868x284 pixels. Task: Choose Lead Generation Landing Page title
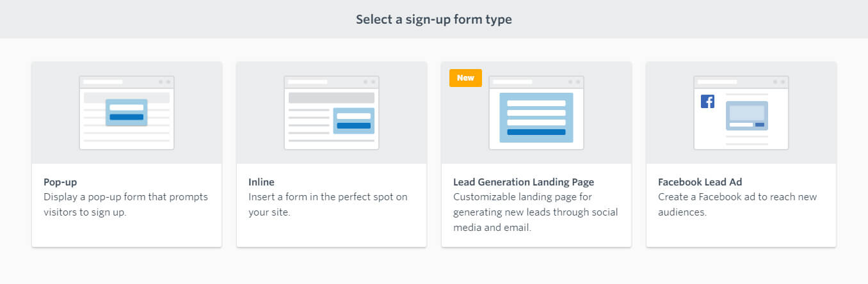524,182
